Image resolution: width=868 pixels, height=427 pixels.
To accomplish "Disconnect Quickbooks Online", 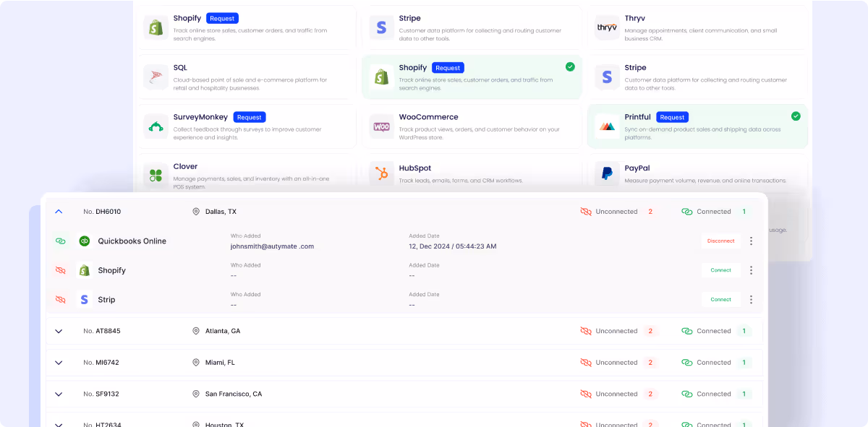I will tap(720, 241).
